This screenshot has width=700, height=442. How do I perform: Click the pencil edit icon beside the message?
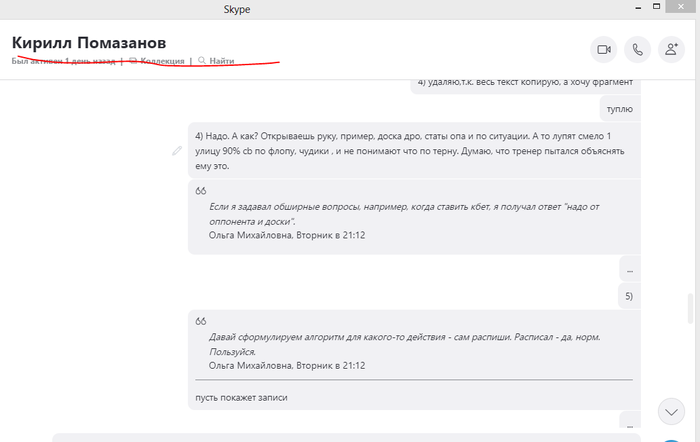click(177, 150)
